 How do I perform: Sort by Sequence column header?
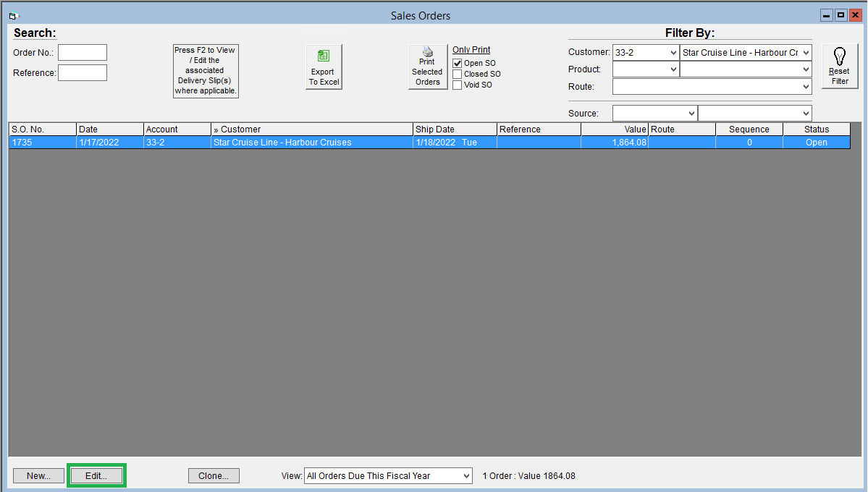click(x=749, y=130)
